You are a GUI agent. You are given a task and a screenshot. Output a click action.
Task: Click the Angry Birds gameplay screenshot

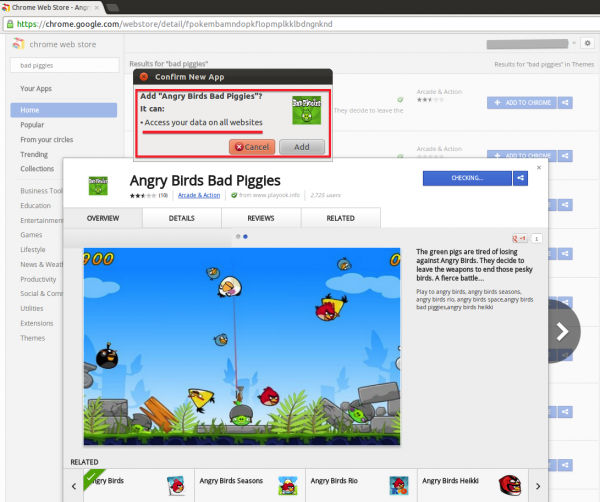(242, 346)
